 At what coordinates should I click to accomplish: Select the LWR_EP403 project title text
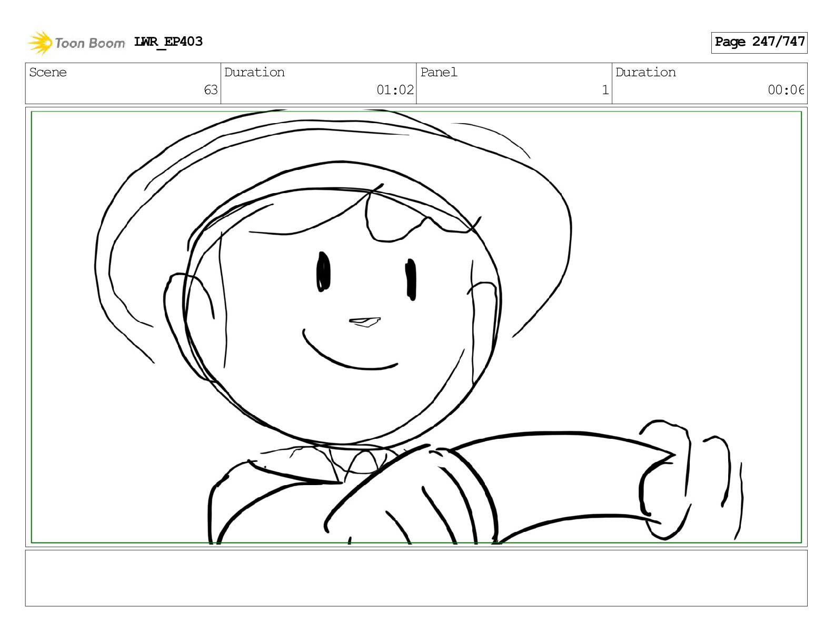(x=168, y=42)
